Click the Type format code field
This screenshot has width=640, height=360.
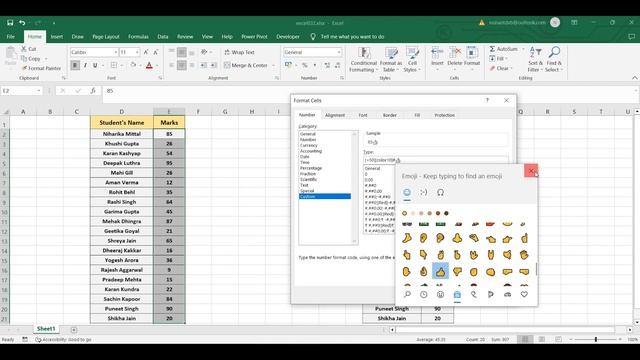coord(436,160)
